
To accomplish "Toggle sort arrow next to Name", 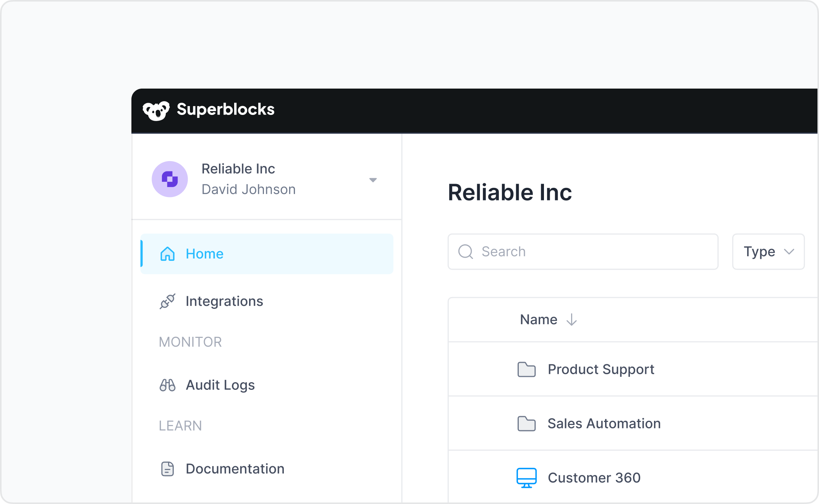I will click(571, 320).
